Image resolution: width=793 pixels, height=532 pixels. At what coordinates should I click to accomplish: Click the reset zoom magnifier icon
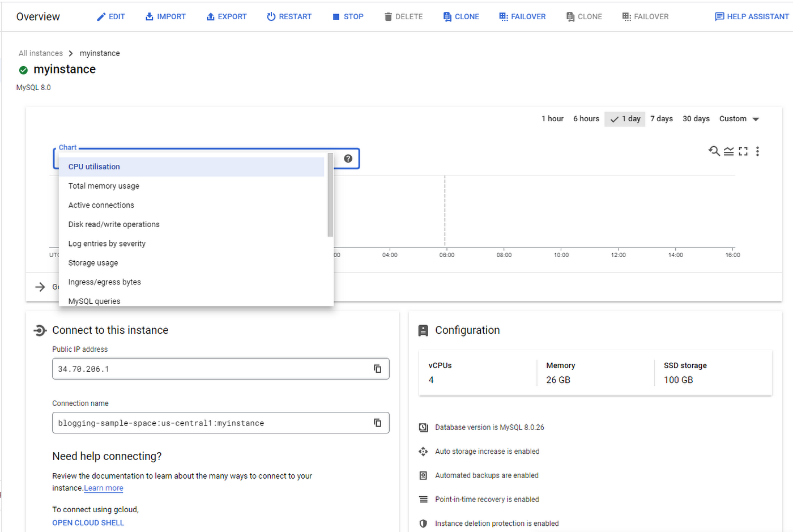point(714,151)
